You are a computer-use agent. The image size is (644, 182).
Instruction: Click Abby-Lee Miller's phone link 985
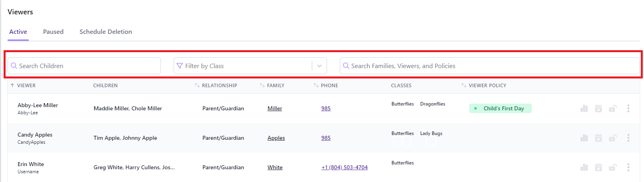[x=326, y=108]
